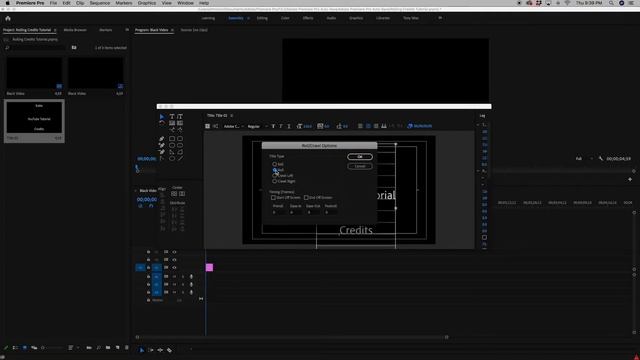The height and width of the screenshot is (360, 640).
Task: Select the Pen tool in the Title tools
Action: [x=162, y=139]
